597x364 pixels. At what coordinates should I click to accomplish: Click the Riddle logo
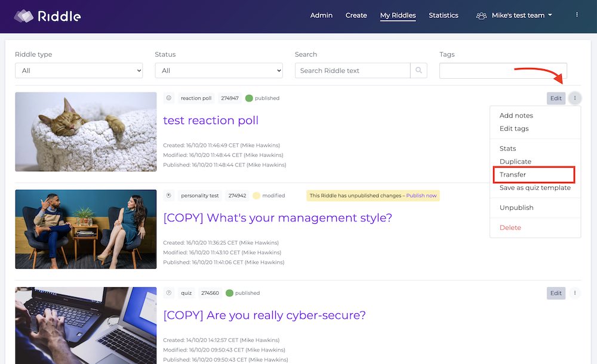click(x=47, y=16)
